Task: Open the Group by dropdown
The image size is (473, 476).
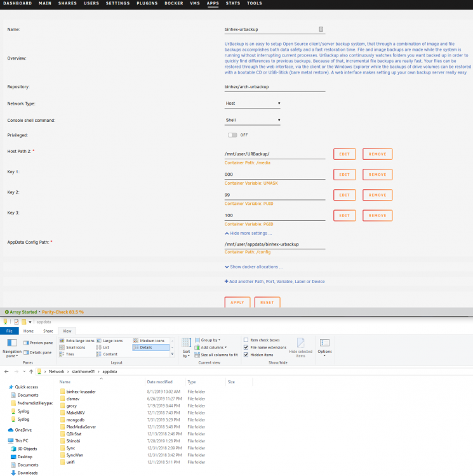Action: coord(208,340)
